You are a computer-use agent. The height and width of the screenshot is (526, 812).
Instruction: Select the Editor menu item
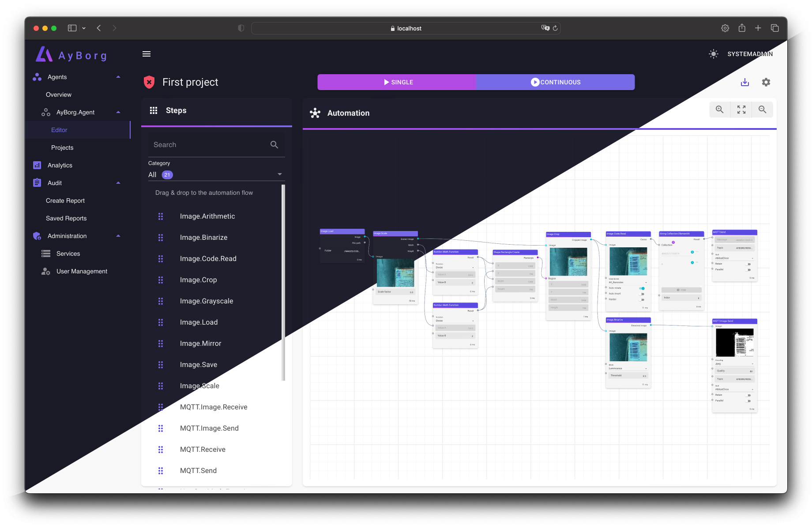point(78,130)
